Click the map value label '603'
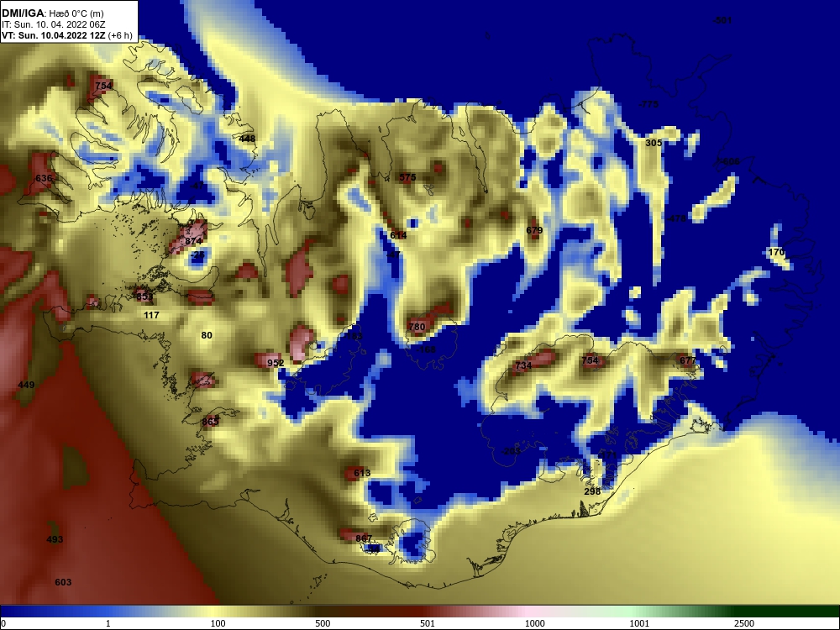840x630 pixels. (x=63, y=582)
